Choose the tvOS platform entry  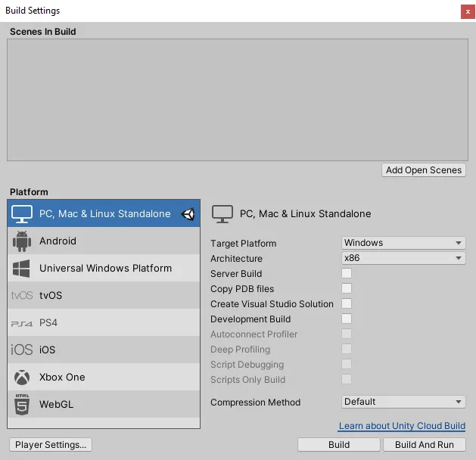pyautogui.click(x=104, y=295)
